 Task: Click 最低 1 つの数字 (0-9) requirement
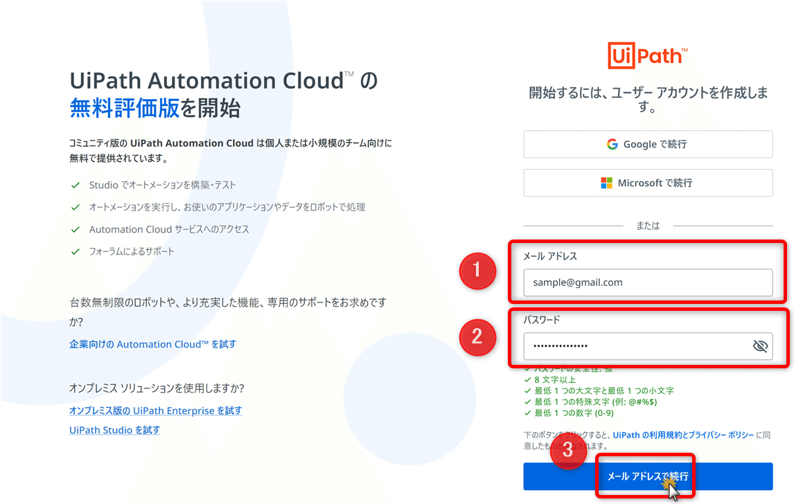point(574,413)
